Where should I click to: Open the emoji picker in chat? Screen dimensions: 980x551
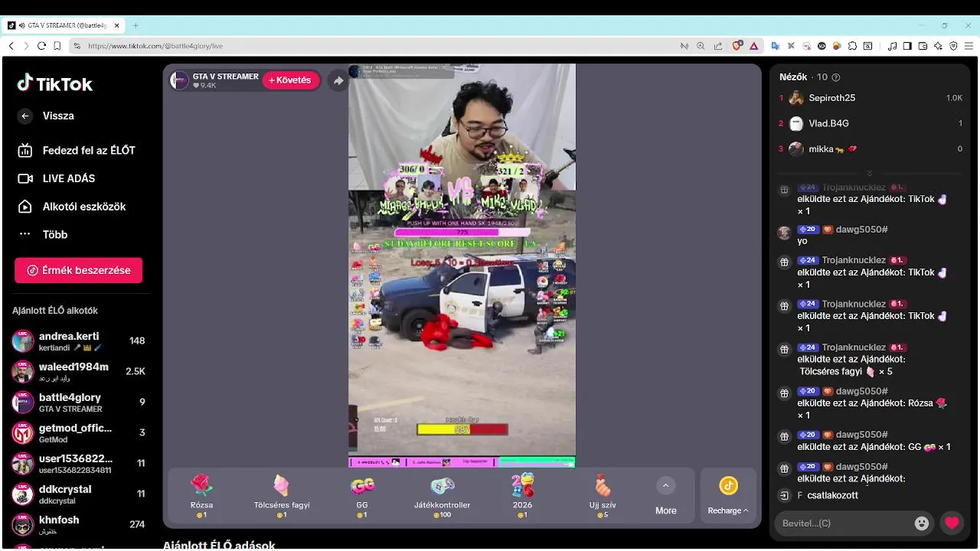(x=922, y=523)
